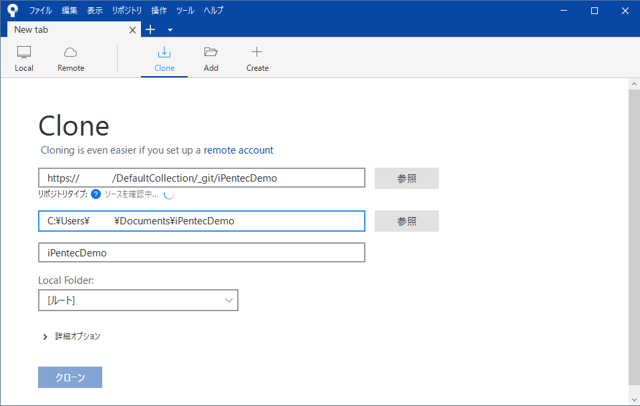This screenshot has width=640, height=406.
Task: Open the 操作 menu
Action: [159, 10]
